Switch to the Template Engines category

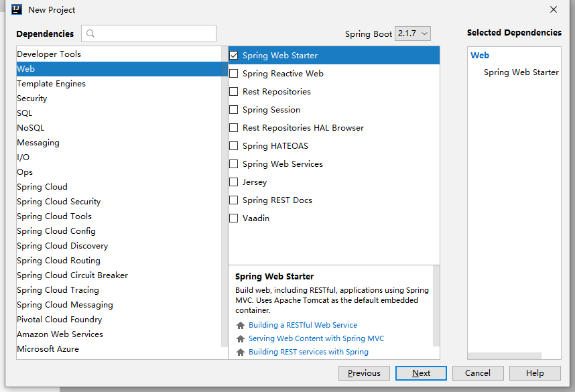(x=51, y=83)
